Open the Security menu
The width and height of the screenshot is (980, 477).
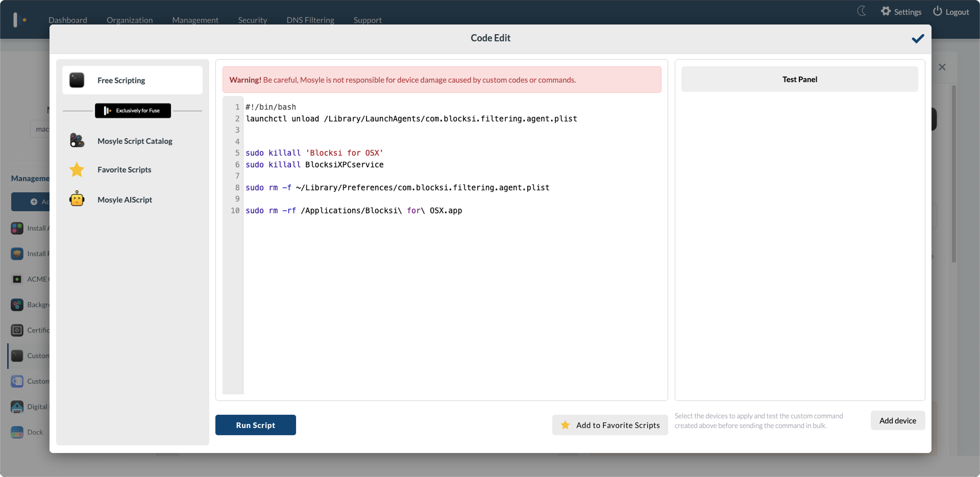(x=253, y=20)
